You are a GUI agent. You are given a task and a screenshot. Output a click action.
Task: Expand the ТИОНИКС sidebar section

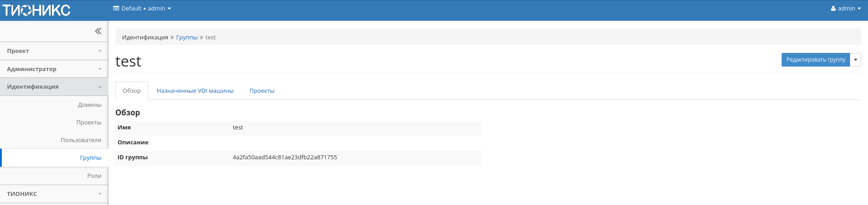[x=54, y=194]
